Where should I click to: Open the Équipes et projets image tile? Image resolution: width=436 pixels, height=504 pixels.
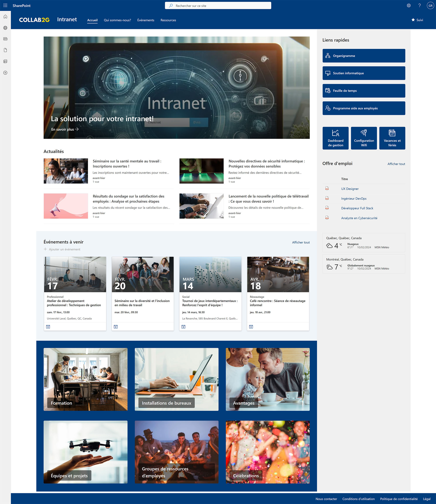click(x=85, y=452)
